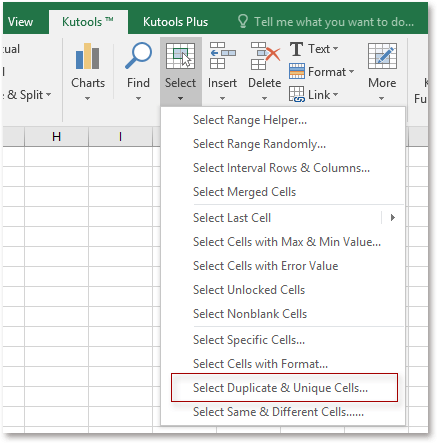The height and width of the screenshot is (443, 437).
Task: Choose Select Cells with Error Value
Action: coord(283,266)
